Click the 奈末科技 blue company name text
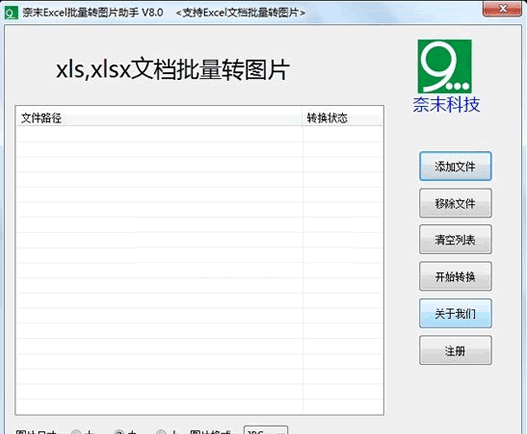The width and height of the screenshot is (527, 434). (x=446, y=105)
